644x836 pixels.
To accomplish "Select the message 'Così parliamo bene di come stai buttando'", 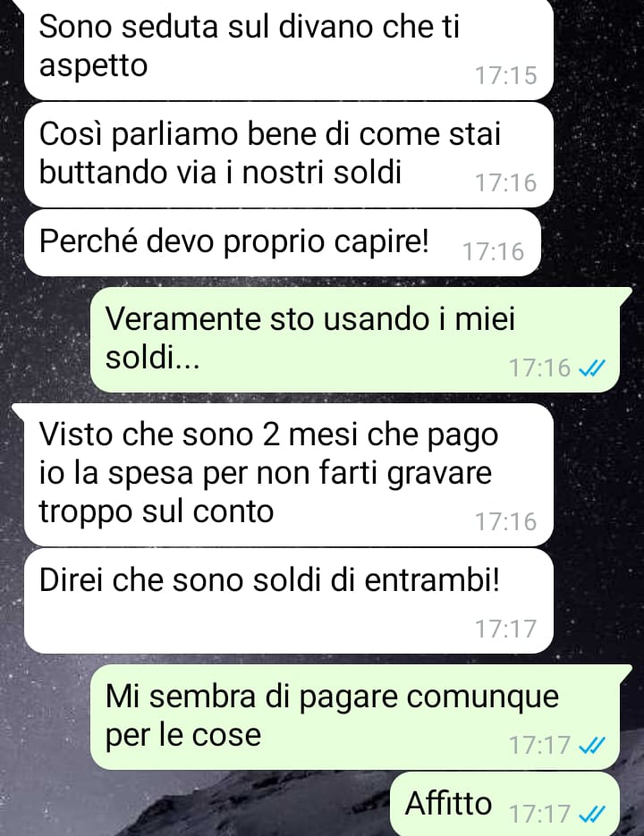I will [288, 155].
